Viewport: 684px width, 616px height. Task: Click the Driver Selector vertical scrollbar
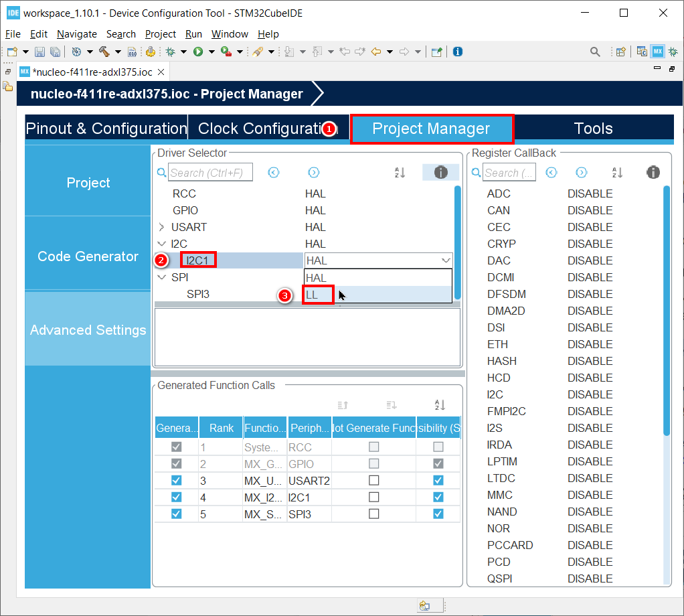point(457,242)
